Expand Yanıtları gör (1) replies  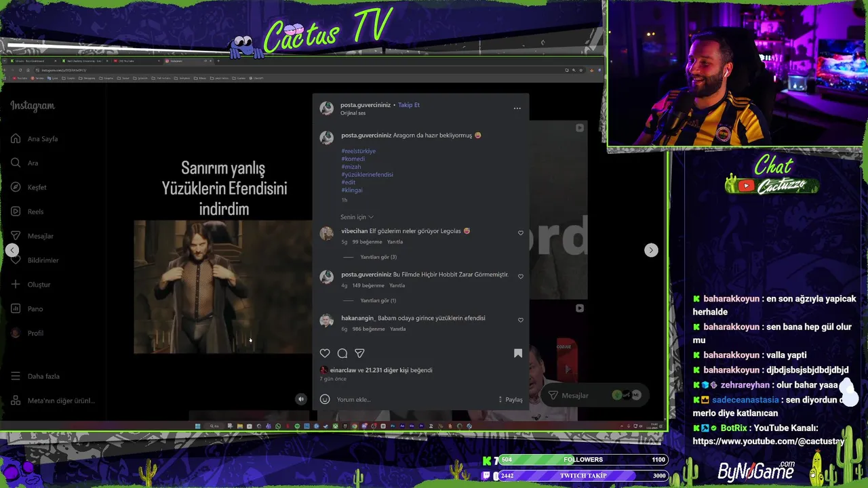click(378, 300)
